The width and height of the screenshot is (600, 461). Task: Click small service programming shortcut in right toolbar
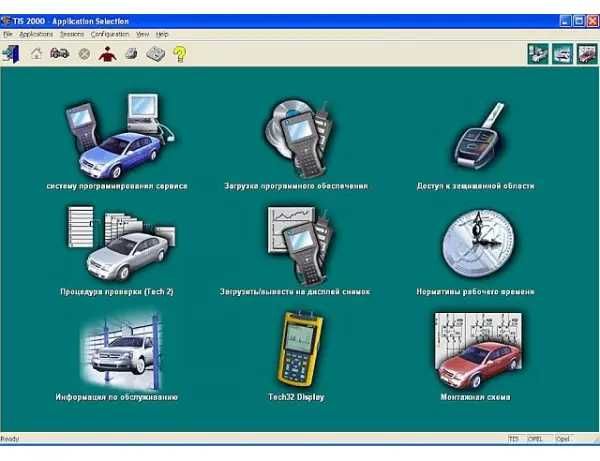(x=538, y=54)
